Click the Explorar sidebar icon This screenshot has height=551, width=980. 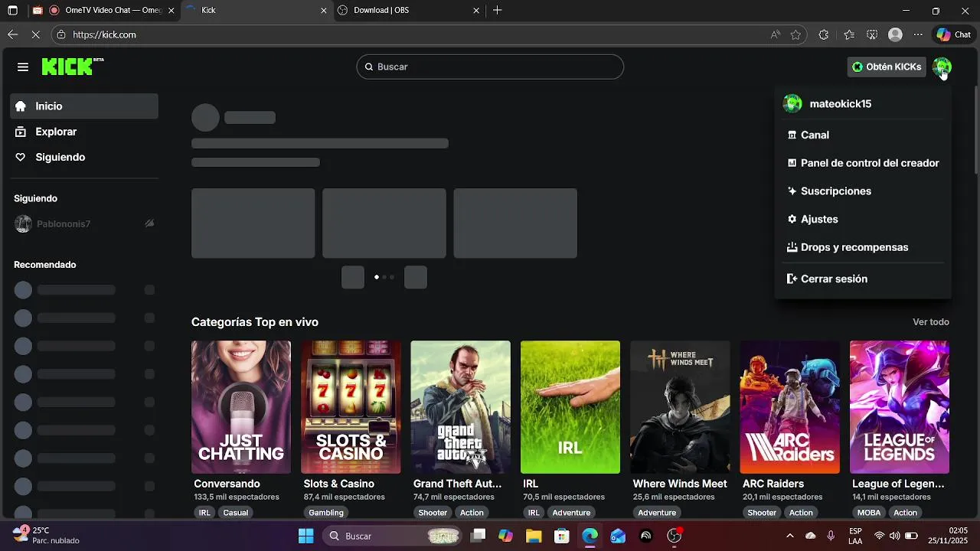click(x=21, y=132)
